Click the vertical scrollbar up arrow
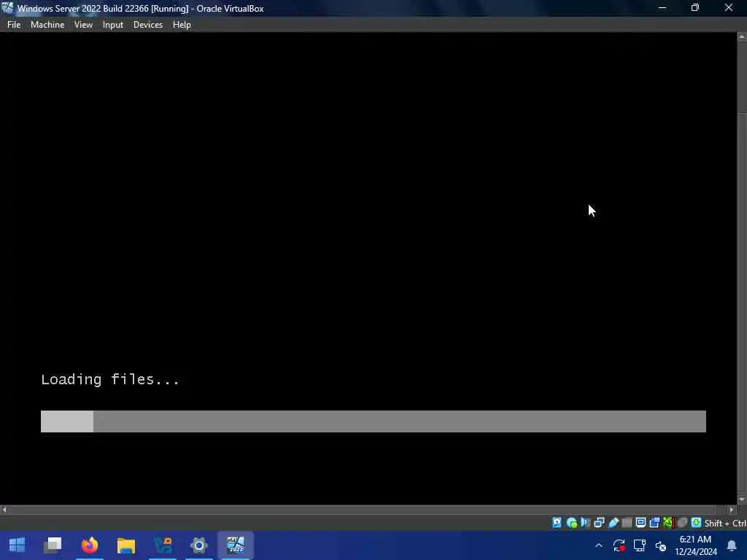747x560 pixels. click(742, 36)
